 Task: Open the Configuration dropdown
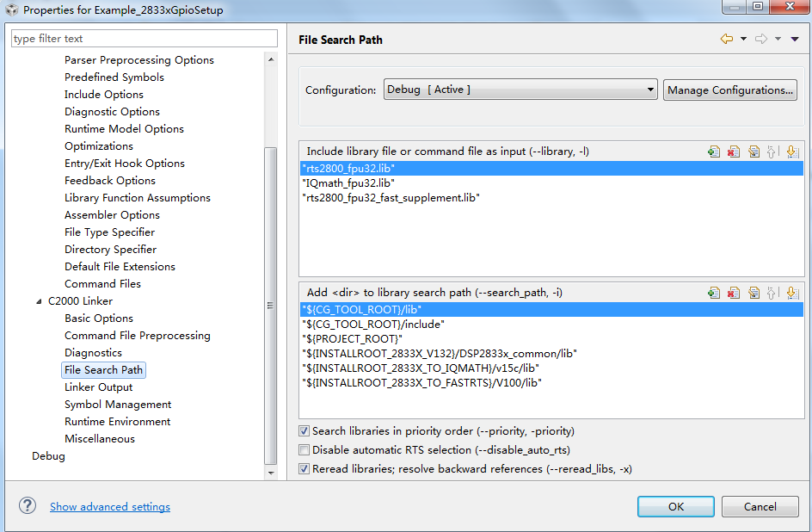click(x=520, y=90)
